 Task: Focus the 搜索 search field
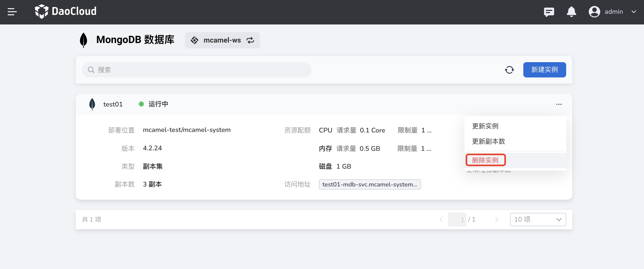point(196,70)
